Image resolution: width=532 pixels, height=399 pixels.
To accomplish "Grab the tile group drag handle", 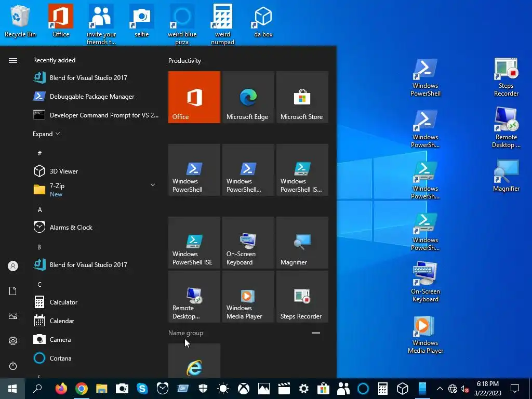I will click(316, 333).
